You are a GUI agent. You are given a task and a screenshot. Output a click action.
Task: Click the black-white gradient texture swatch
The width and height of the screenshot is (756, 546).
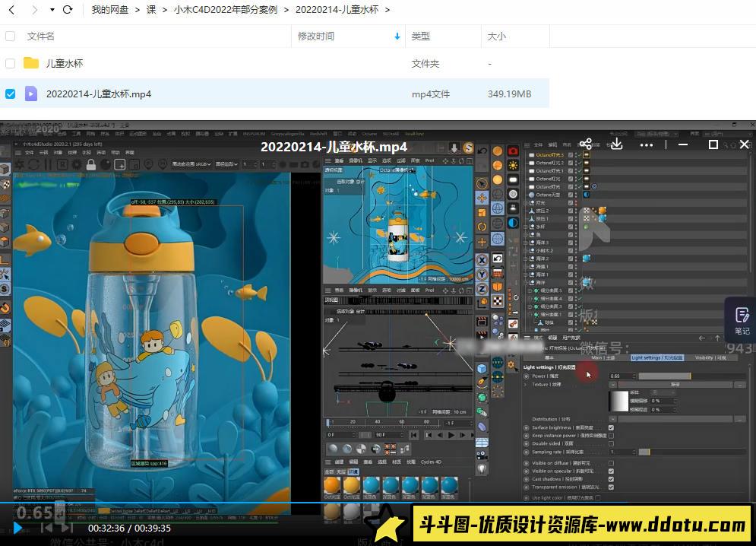[618, 401]
